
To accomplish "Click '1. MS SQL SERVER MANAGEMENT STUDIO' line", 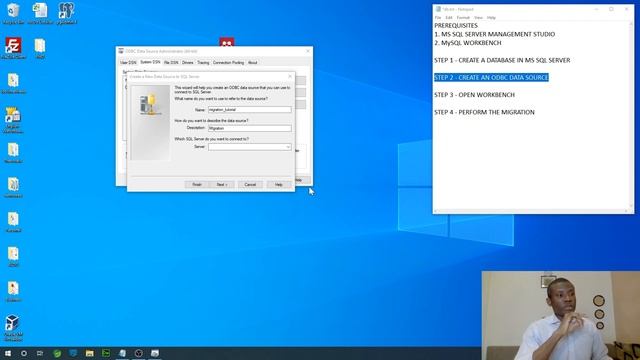I will pos(495,34).
